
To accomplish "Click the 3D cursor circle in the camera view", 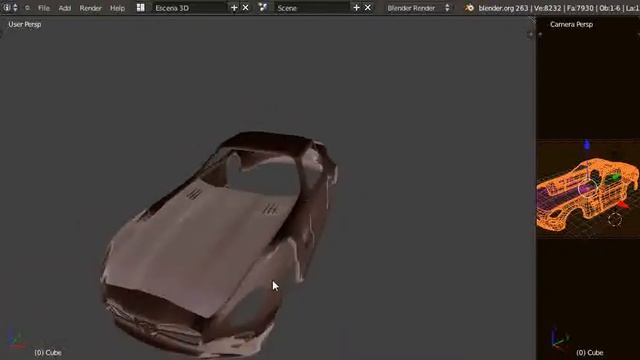I will pos(615,220).
